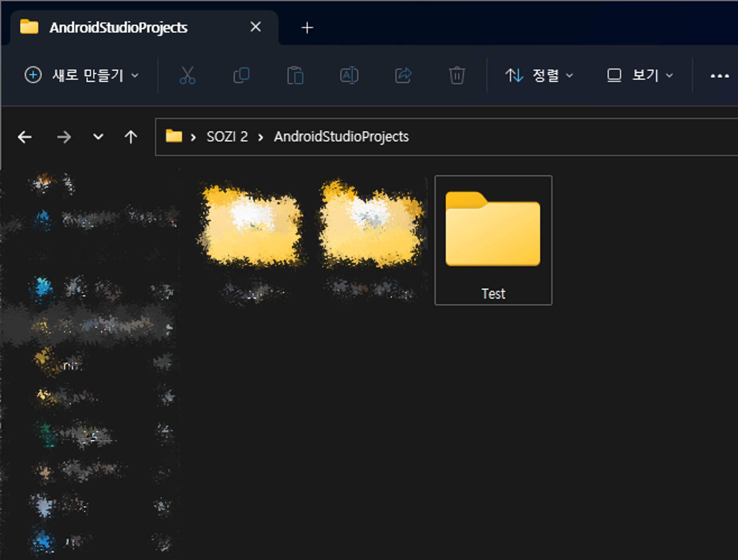Open the 보기 (View) dropdown
This screenshot has width=738, height=560.
(x=640, y=75)
